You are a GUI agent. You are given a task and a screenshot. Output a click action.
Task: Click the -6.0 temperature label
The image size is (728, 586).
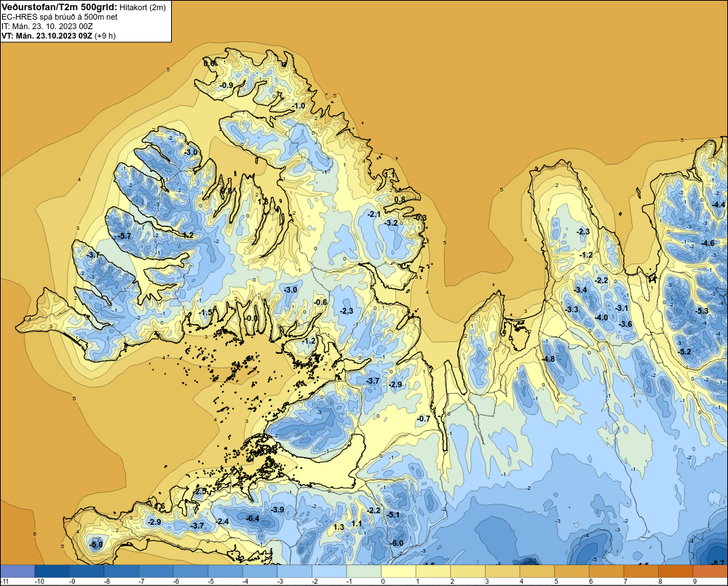point(397,543)
